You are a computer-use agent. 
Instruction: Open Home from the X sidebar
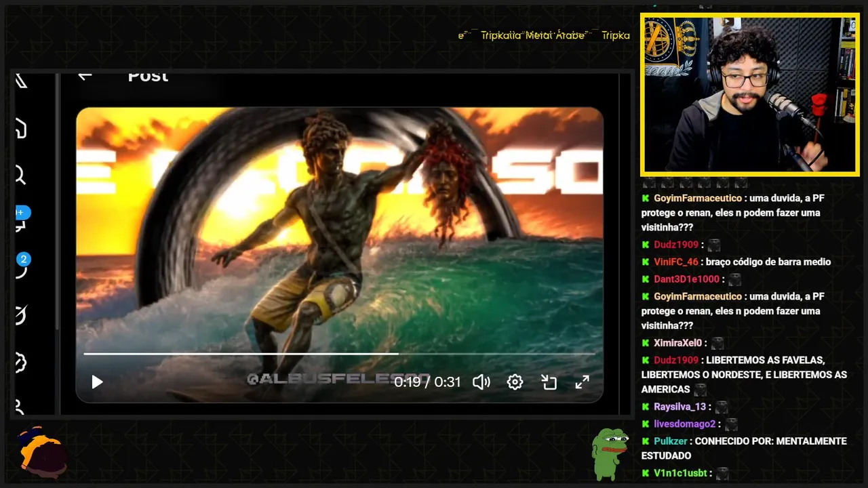20,128
